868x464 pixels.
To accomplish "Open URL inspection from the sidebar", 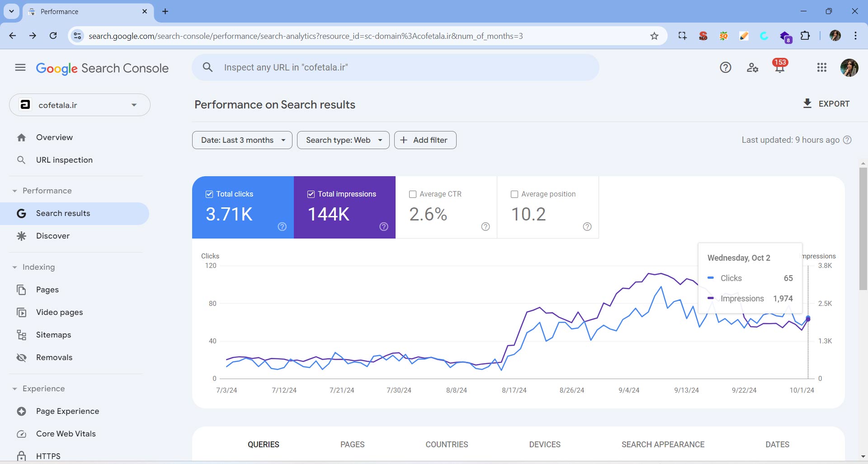I will click(64, 159).
